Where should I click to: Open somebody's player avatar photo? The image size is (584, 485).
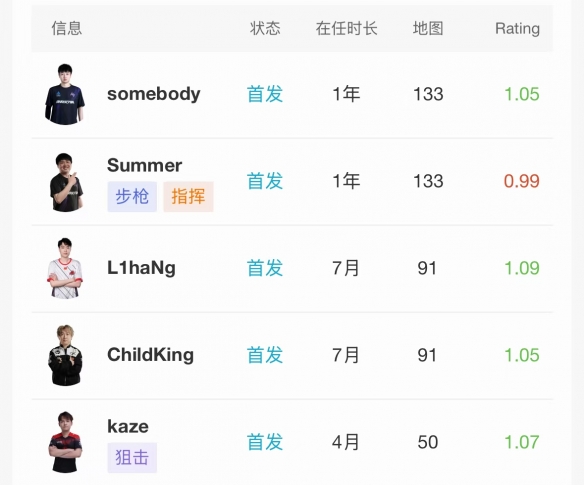pyautogui.click(x=65, y=94)
